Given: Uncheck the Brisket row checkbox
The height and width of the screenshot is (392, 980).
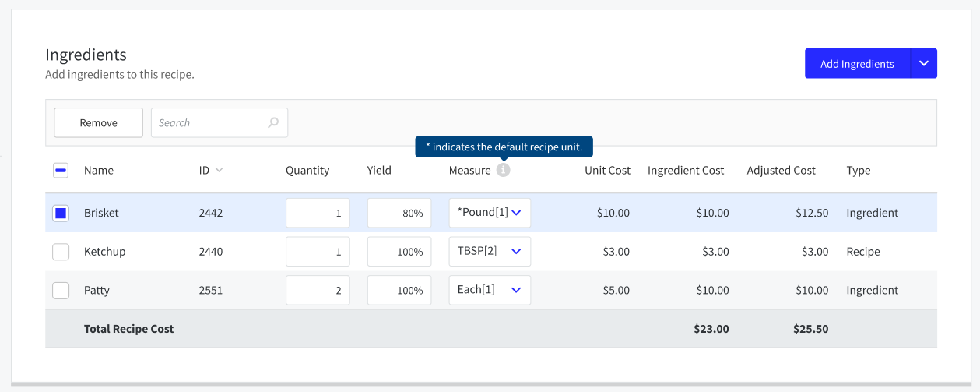Looking at the screenshot, I should point(61,213).
